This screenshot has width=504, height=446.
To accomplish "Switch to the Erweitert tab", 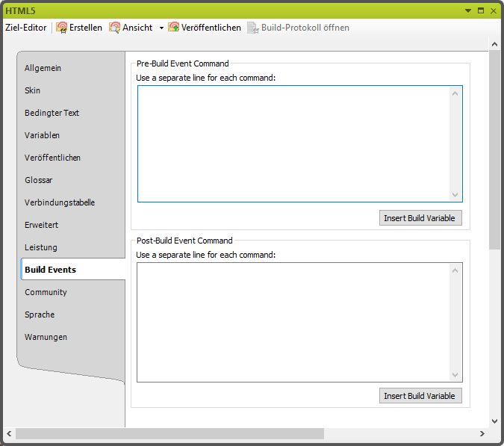I will pyautogui.click(x=42, y=225).
